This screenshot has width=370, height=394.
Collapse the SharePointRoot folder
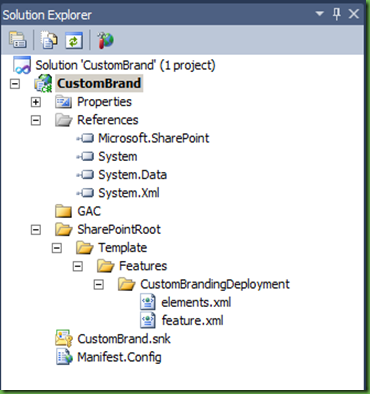[36, 230]
